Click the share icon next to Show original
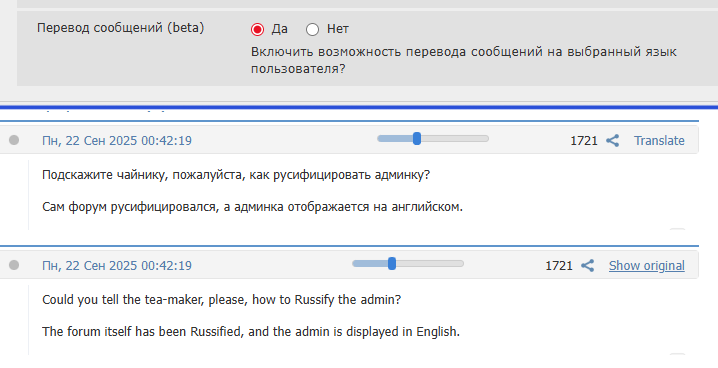 [587, 265]
